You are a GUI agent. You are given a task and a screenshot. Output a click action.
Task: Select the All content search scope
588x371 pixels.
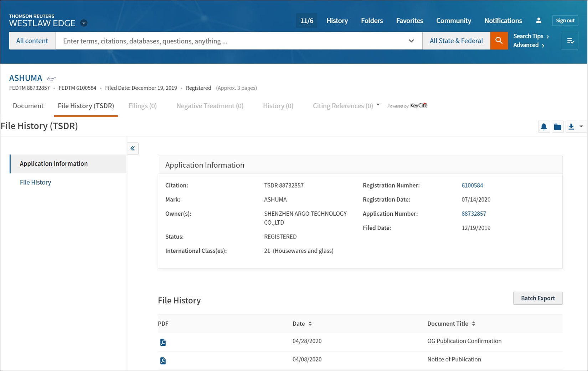pyautogui.click(x=32, y=41)
